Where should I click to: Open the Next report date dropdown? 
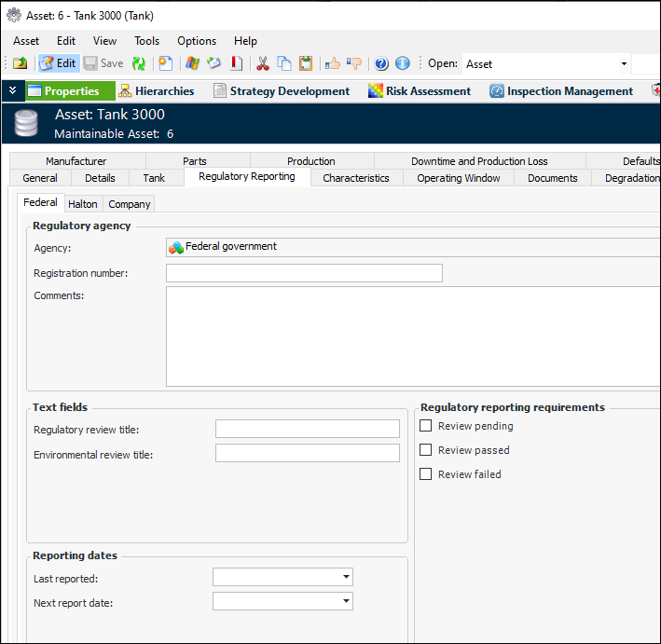346,602
